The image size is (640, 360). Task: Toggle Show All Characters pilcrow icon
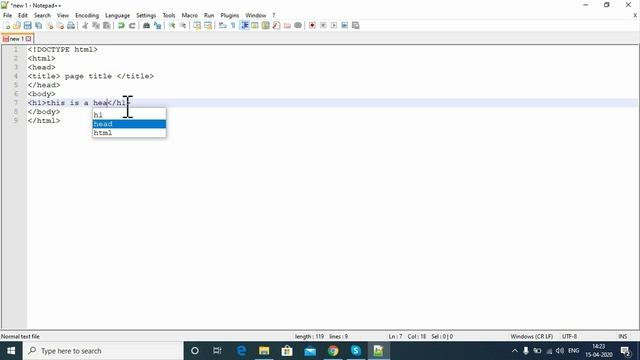[233, 25]
